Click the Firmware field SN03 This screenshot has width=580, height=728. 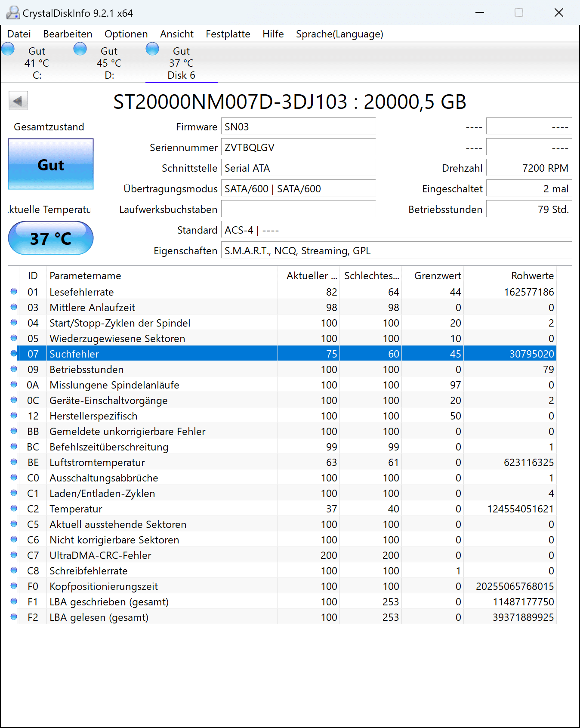click(298, 127)
